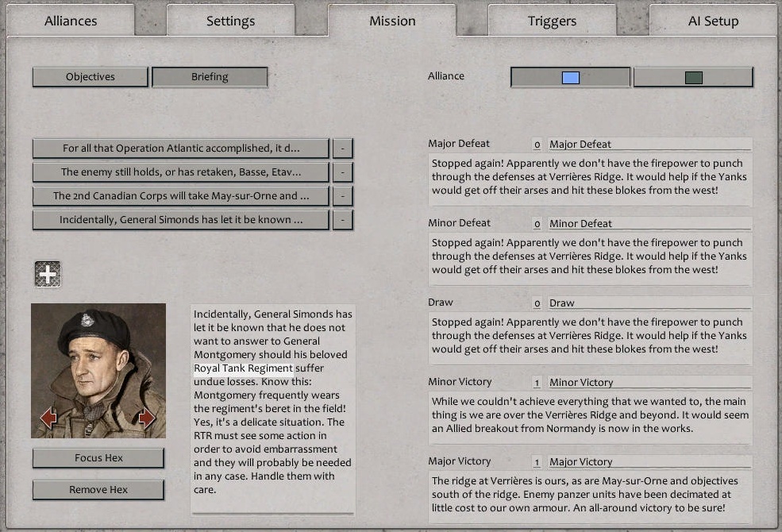The height and width of the screenshot is (532, 782).
Task: Delete the "2nd Canadian Corps" briefing line
Action: [342, 195]
